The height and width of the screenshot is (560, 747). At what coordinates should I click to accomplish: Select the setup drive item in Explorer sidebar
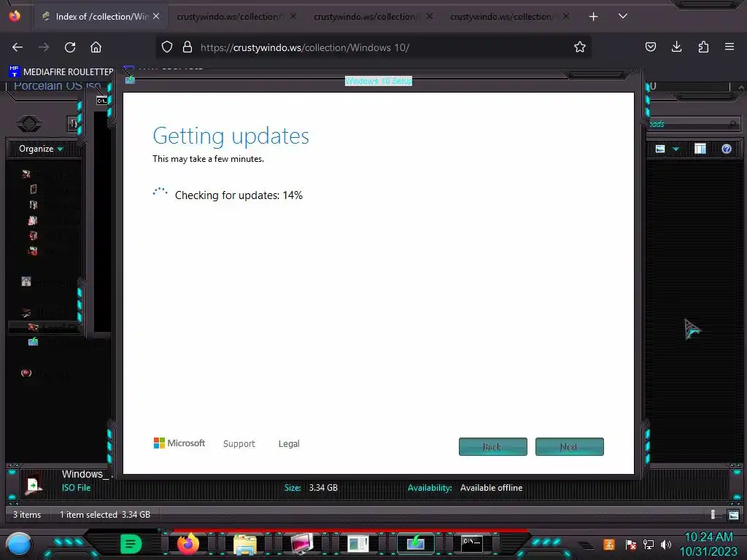(x=33, y=341)
